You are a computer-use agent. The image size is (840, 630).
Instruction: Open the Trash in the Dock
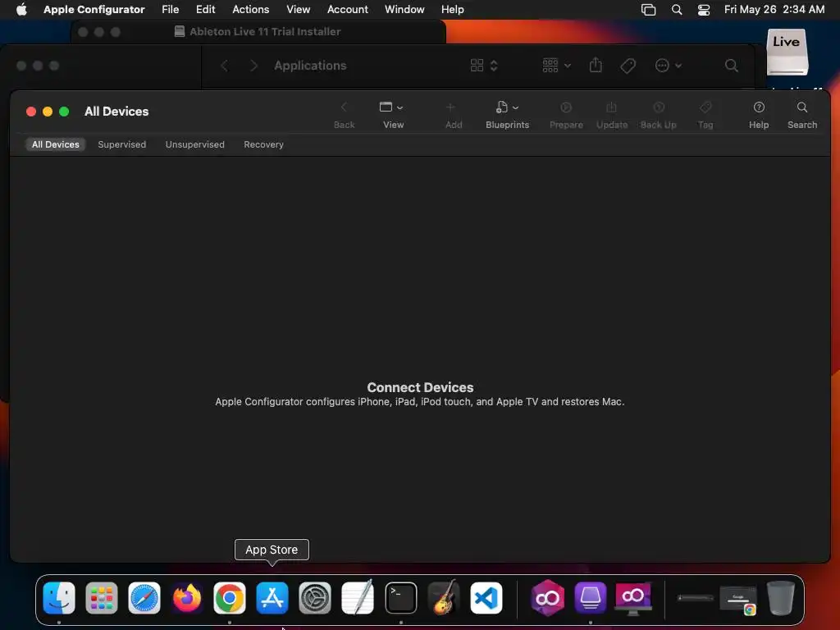pos(781,597)
